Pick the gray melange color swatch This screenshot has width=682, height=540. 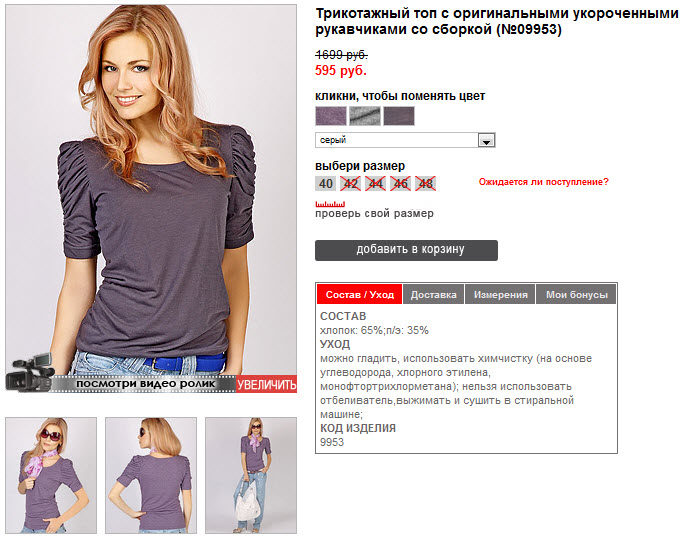coord(365,116)
